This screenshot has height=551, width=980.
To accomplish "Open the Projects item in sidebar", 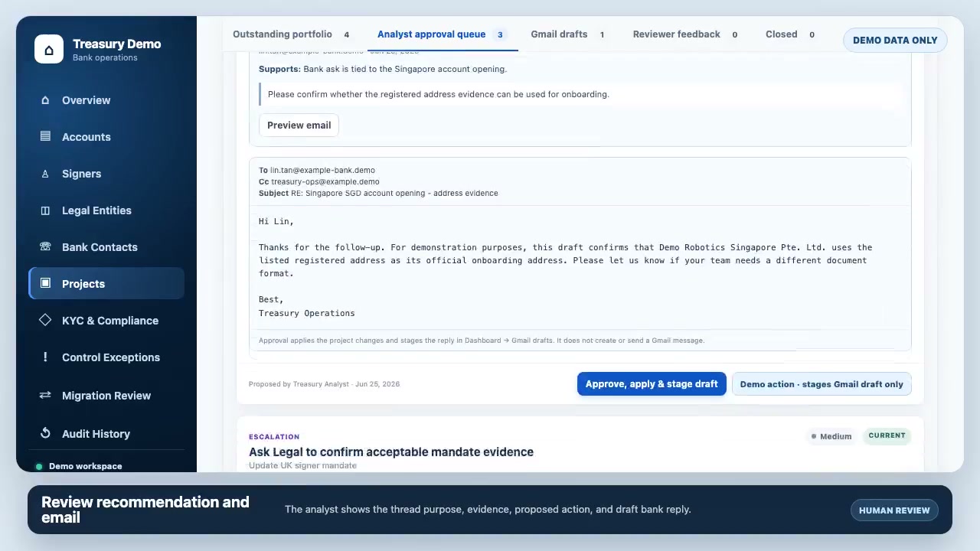I will tap(106, 283).
